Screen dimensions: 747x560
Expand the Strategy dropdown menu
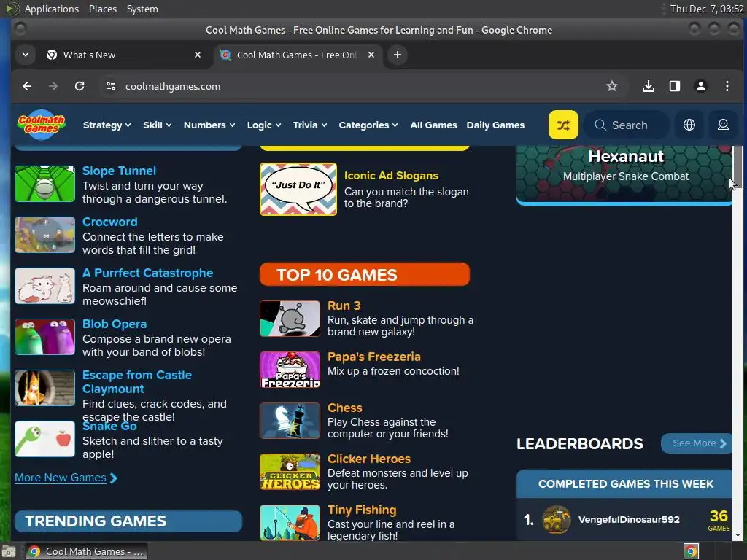[107, 125]
